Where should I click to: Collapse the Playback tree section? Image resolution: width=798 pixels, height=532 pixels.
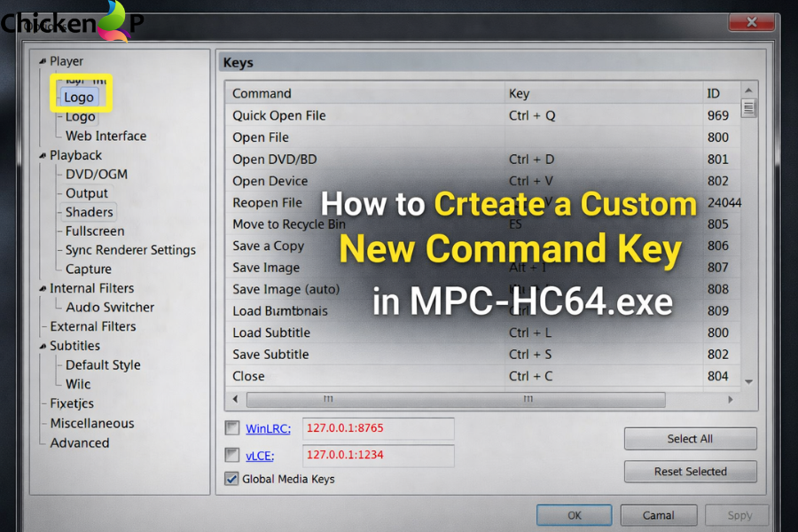[x=41, y=155]
